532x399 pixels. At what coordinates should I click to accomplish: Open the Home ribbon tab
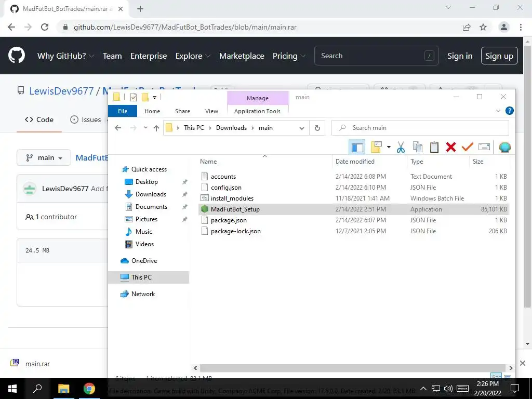click(x=152, y=111)
